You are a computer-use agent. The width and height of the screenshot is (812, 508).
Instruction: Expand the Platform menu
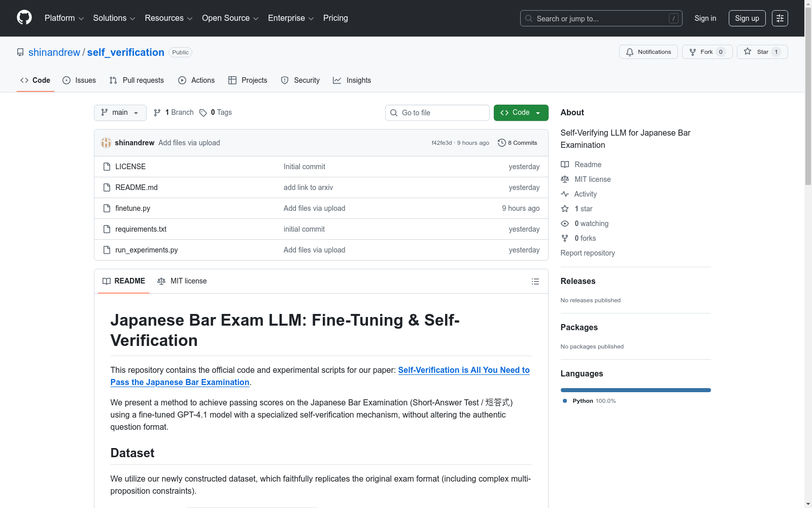click(x=64, y=18)
